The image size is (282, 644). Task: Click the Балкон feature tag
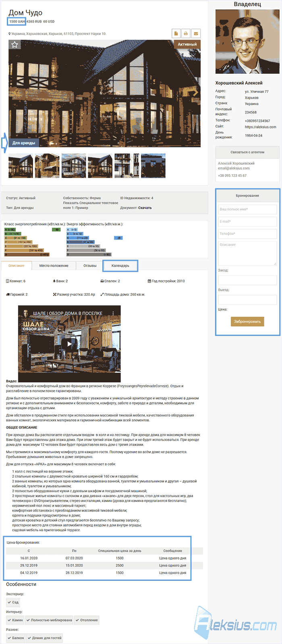pos(16,638)
